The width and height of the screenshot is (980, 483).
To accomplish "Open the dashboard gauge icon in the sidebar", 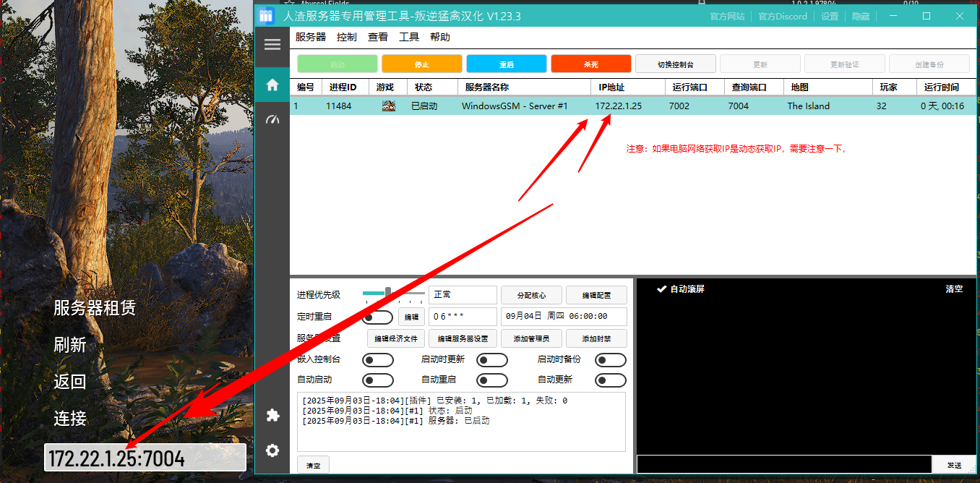I will coord(272,119).
